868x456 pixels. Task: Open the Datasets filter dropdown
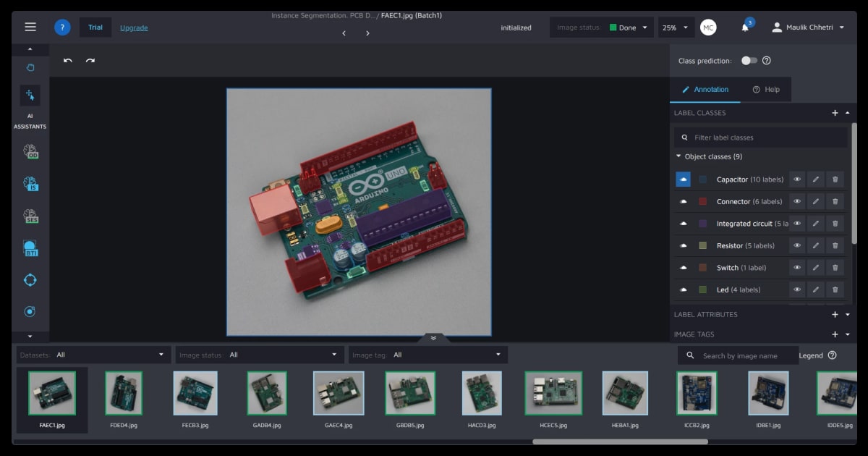[x=93, y=355]
